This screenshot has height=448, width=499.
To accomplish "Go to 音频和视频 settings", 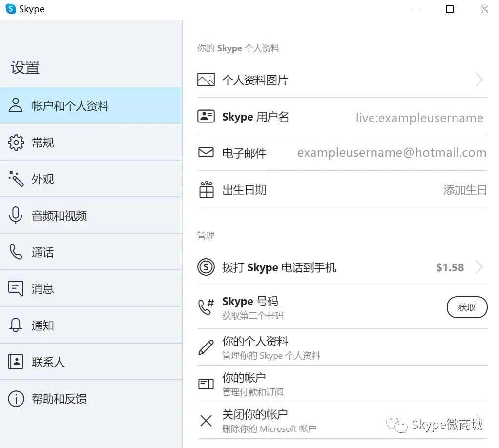I will coord(91,215).
